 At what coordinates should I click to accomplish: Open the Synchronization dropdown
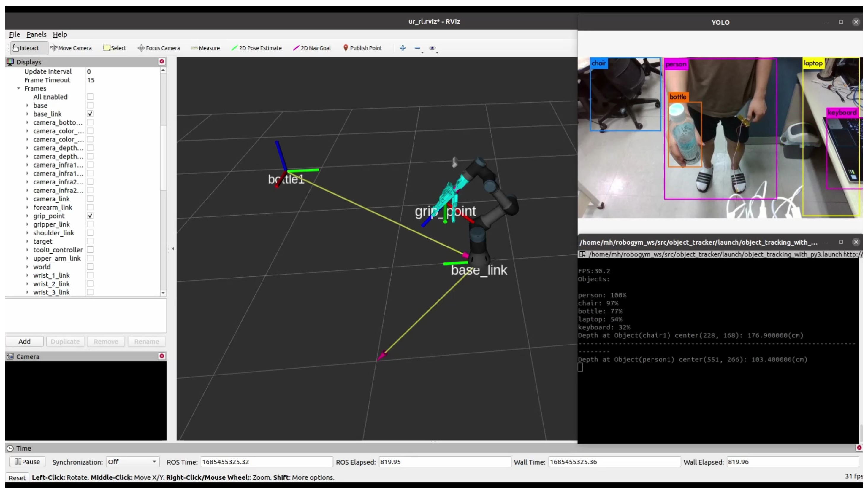click(132, 462)
